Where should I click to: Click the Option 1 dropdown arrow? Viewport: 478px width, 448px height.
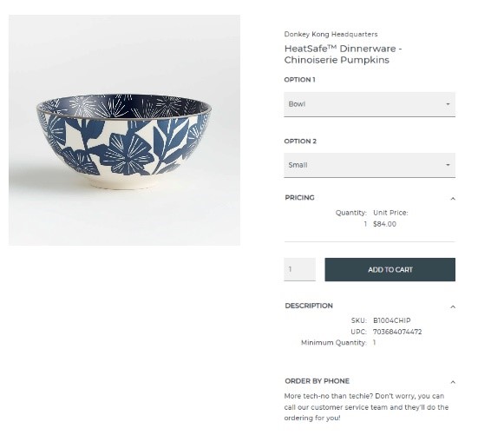coord(448,104)
